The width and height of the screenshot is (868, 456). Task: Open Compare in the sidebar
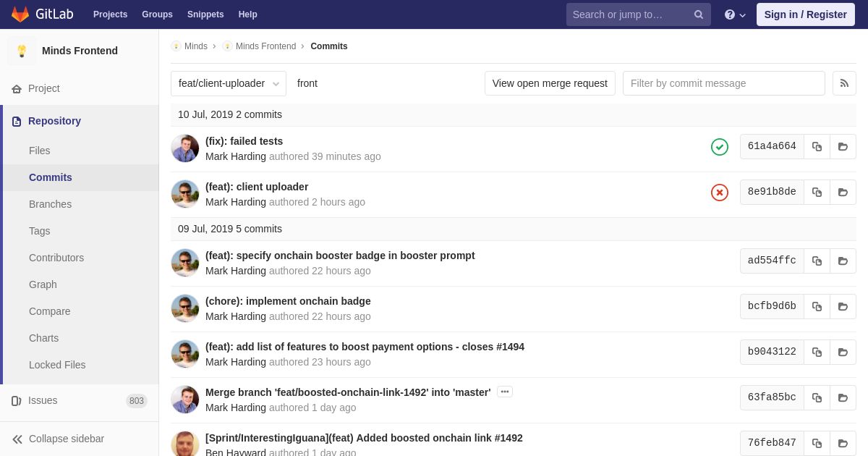pos(50,311)
